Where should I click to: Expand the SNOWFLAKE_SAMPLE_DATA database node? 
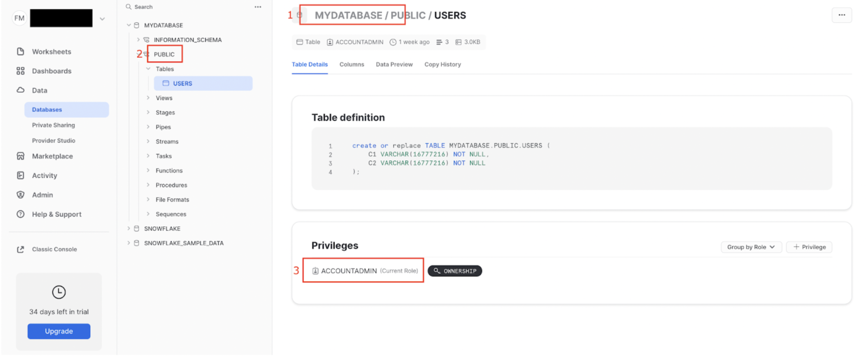pos(129,243)
